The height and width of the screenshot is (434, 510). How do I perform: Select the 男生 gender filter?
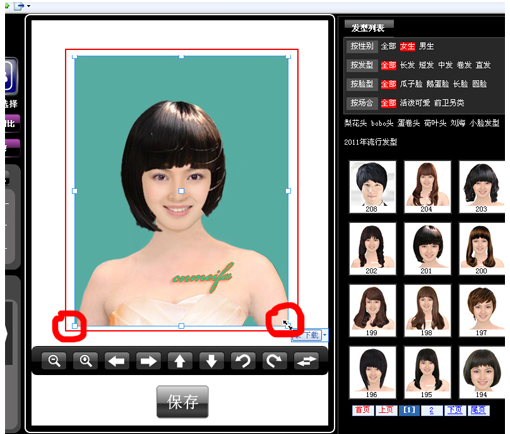pyautogui.click(x=426, y=46)
